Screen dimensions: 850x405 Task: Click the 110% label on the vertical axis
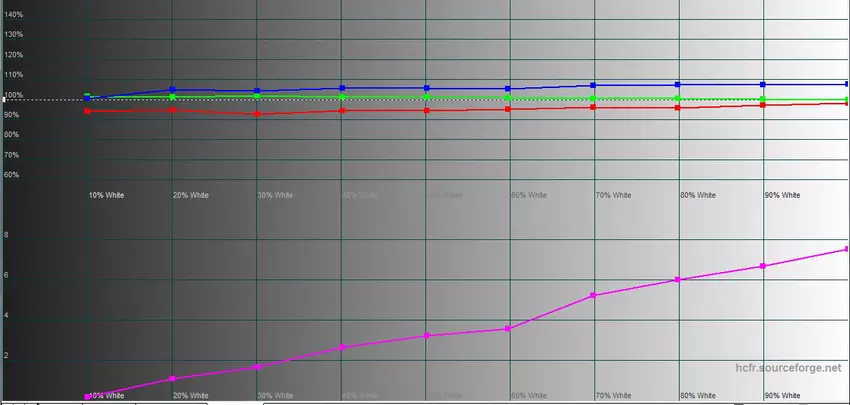pos(14,75)
